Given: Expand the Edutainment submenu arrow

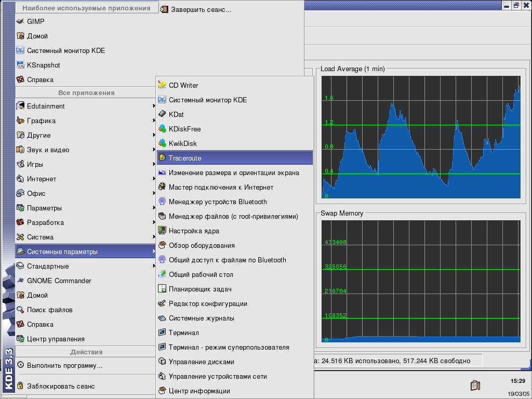Looking at the screenshot, I should 154,106.
